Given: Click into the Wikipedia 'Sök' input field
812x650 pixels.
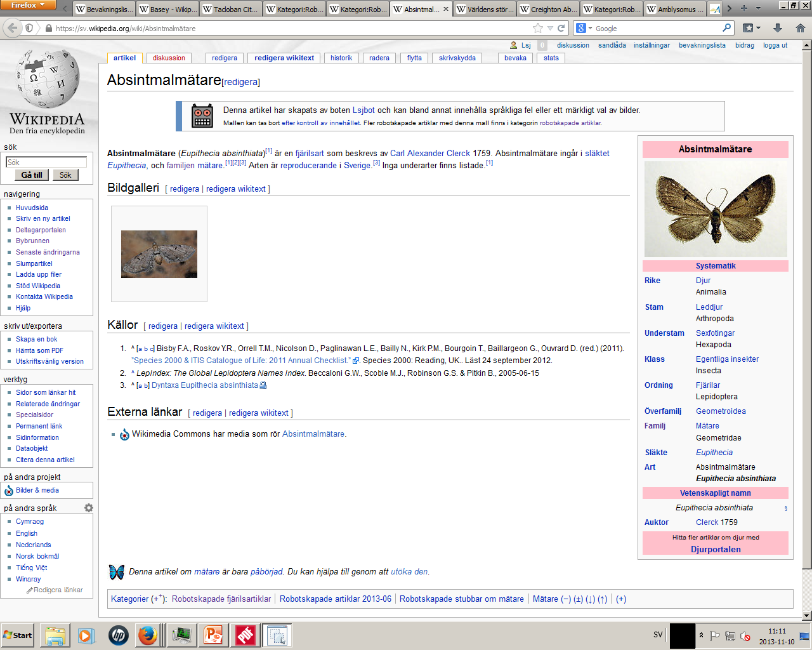Looking at the screenshot, I should (x=46, y=162).
